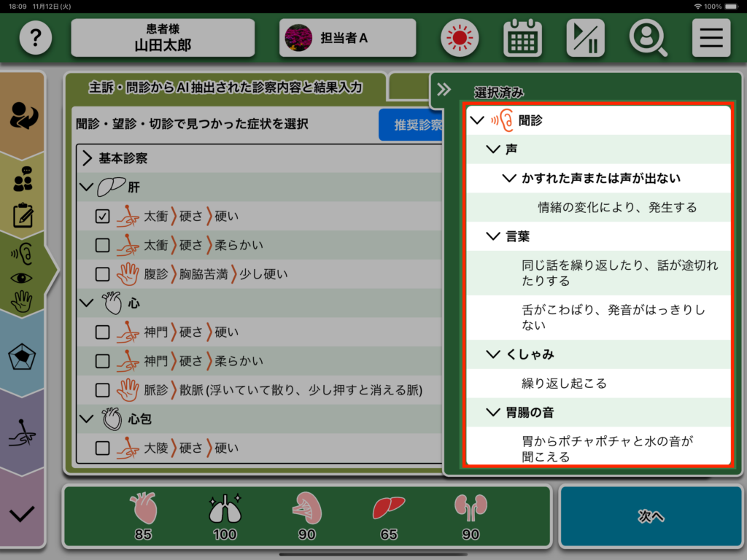Select the 主訴・問診 AI抽出 tab

click(225, 87)
